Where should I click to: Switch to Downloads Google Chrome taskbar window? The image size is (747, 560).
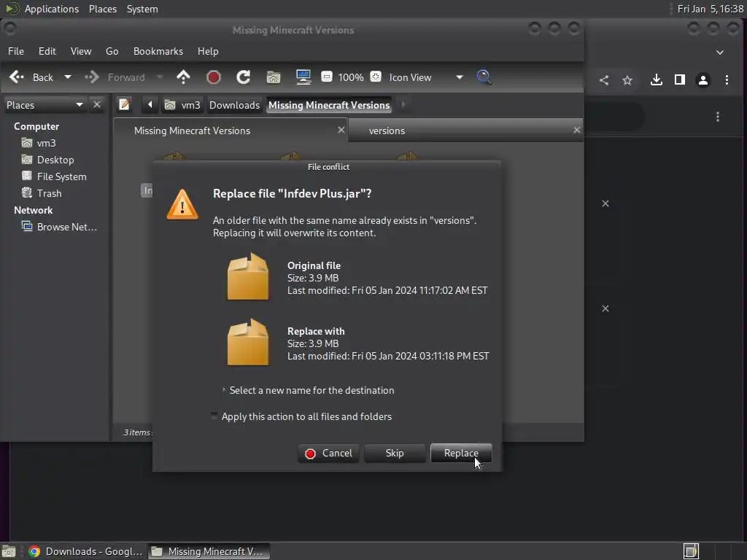point(85,551)
